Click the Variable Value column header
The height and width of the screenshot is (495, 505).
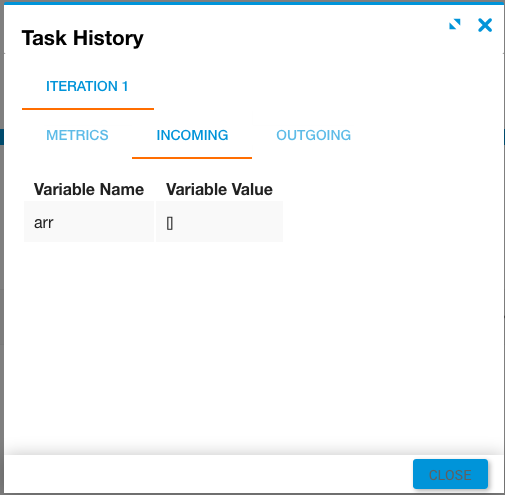pyautogui.click(x=219, y=189)
